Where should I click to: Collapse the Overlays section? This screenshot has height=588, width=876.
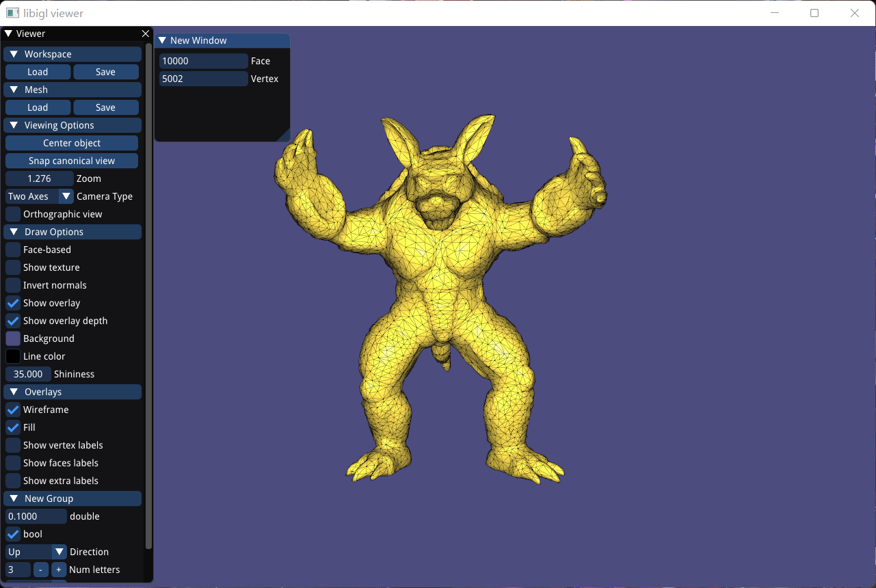[x=14, y=392]
